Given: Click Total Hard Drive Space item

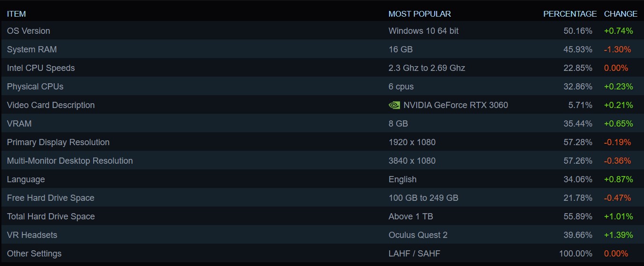Looking at the screenshot, I should pos(322,216).
